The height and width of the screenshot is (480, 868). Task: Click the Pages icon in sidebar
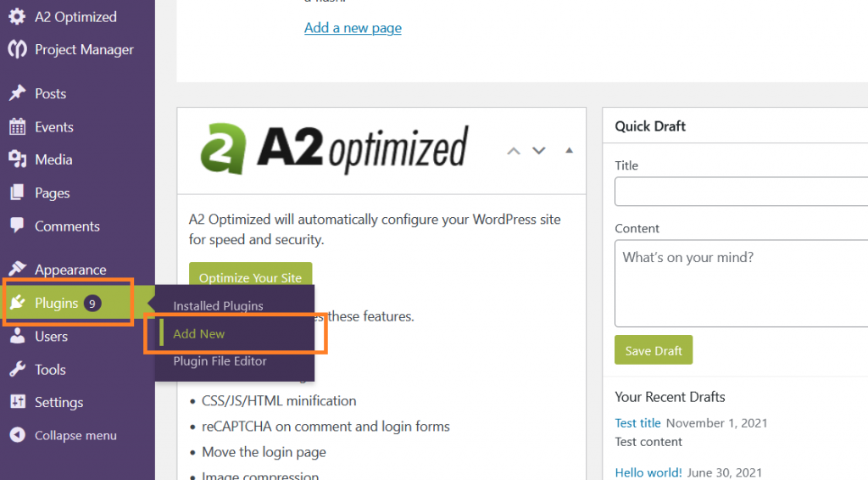(x=17, y=193)
